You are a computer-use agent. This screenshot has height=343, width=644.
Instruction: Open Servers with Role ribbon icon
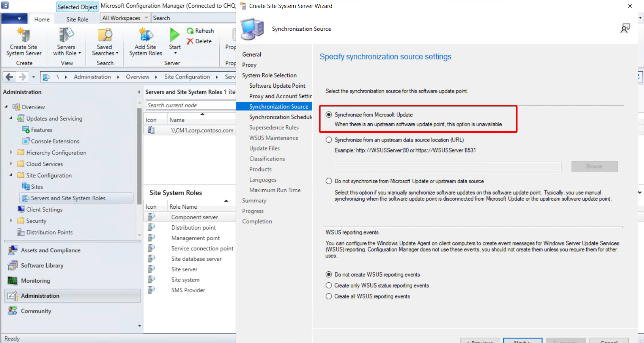(x=66, y=35)
